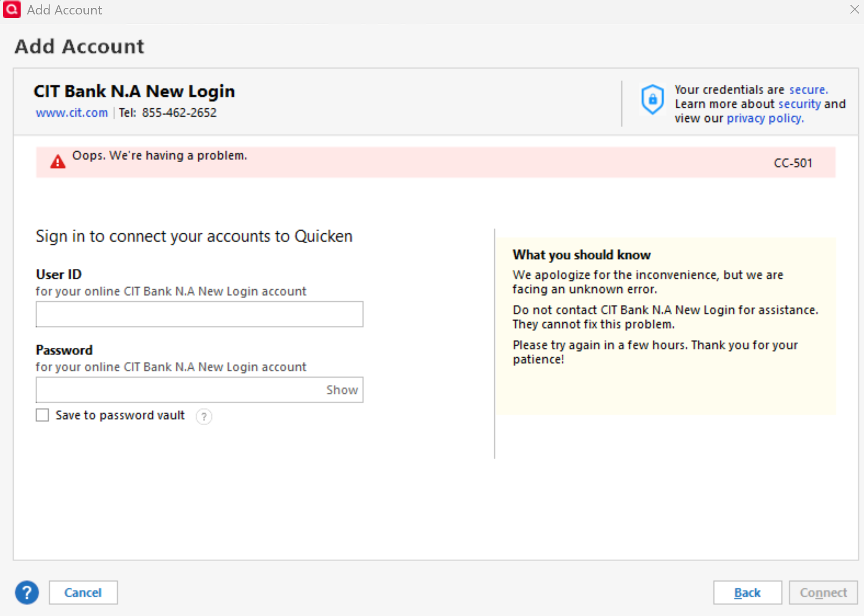The height and width of the screenshot is (616, 864).
Task: Click the User ID input field
Action: [x=199, y=314]
